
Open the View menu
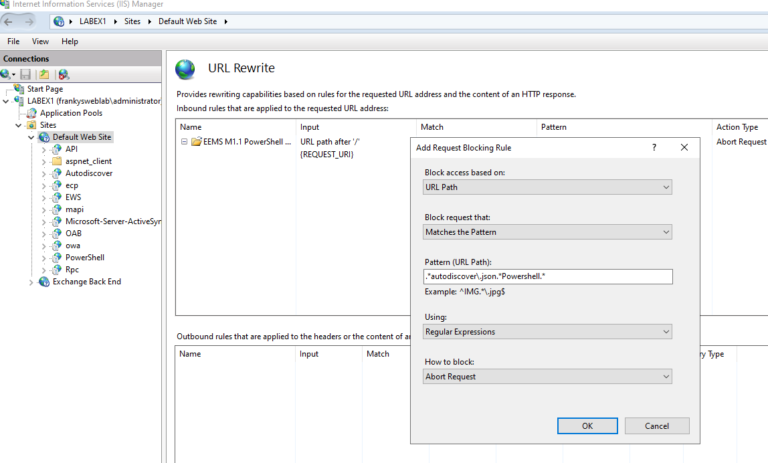tap(40, 42)
